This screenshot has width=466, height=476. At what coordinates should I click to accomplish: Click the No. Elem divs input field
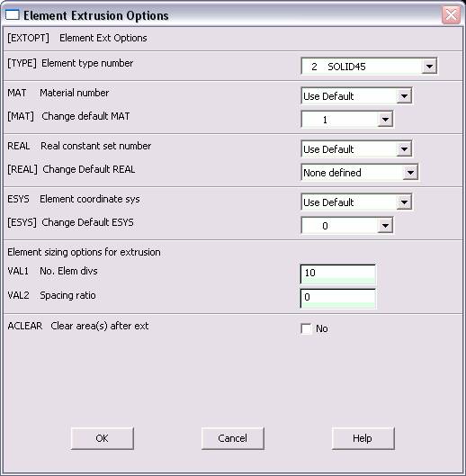click(x=338, y=274)
